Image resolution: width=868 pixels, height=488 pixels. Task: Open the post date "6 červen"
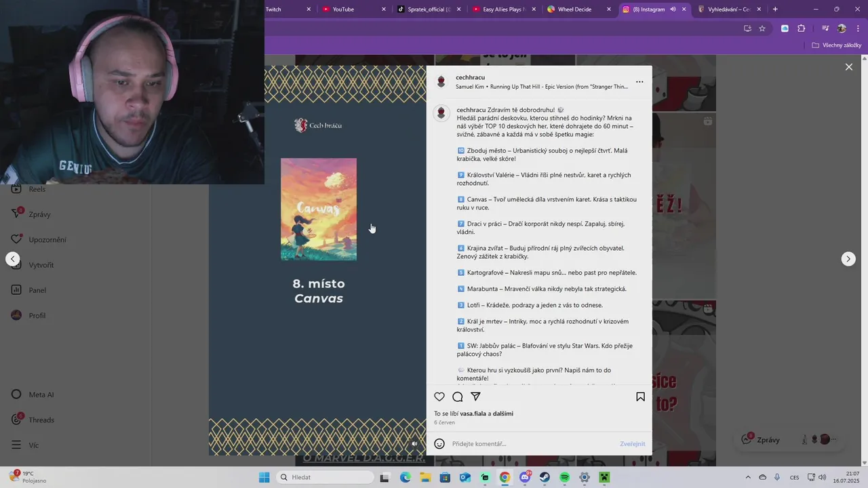[444, 422]
